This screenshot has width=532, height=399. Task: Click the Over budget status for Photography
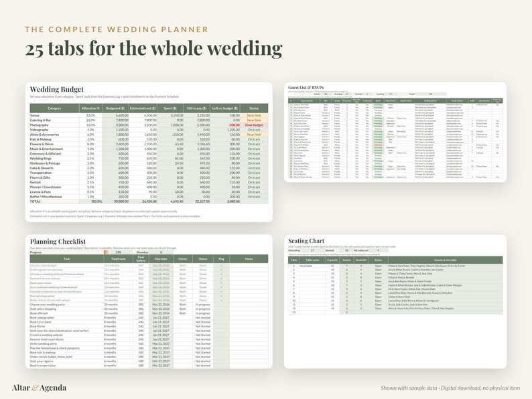click(254, 125)
